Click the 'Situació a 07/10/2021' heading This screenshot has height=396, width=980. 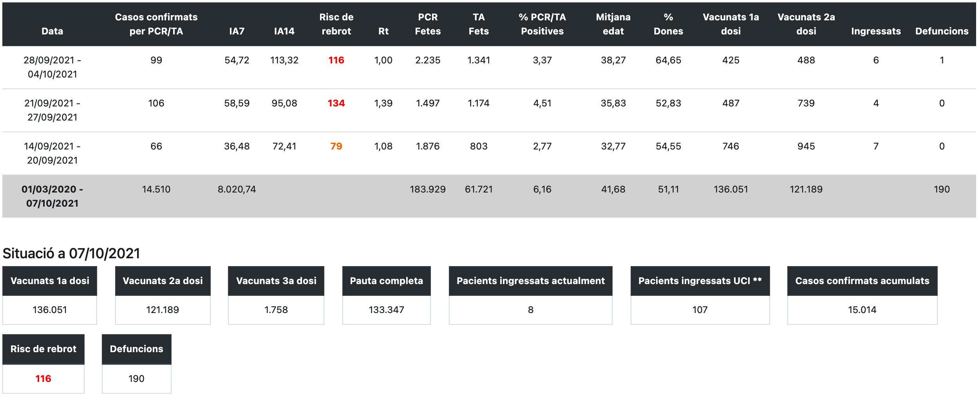[x=71, y=254]
